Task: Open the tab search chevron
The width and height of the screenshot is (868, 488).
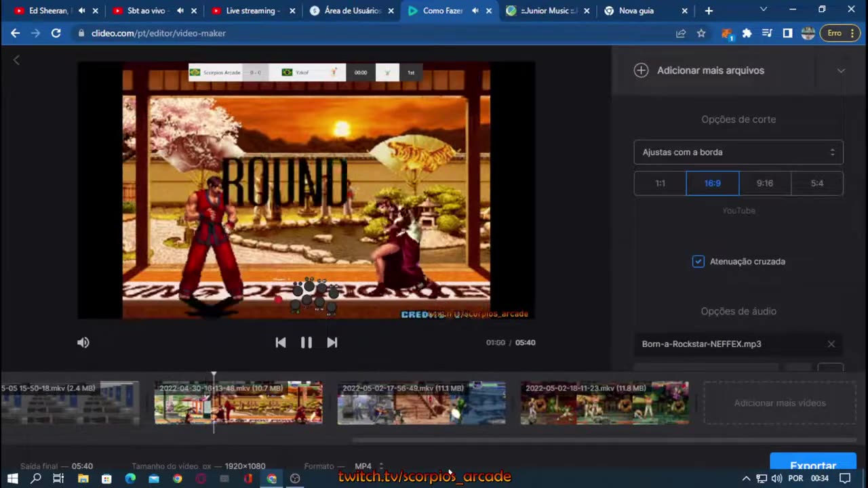Action: 764,9
